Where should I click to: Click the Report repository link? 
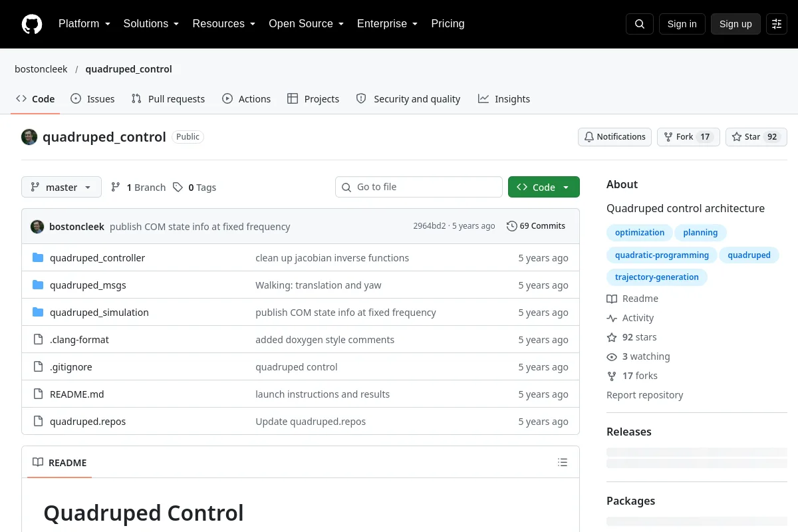click(x=645, y=395)
